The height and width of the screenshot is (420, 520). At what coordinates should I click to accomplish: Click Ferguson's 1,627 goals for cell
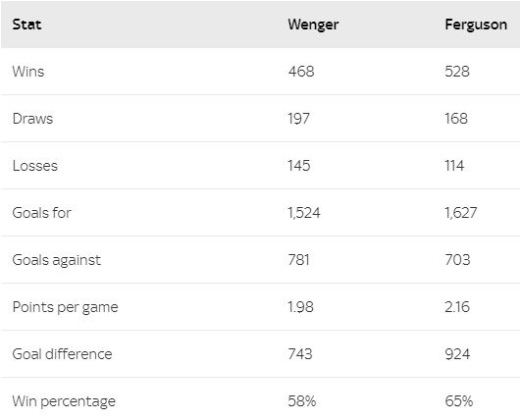[460, 213]
